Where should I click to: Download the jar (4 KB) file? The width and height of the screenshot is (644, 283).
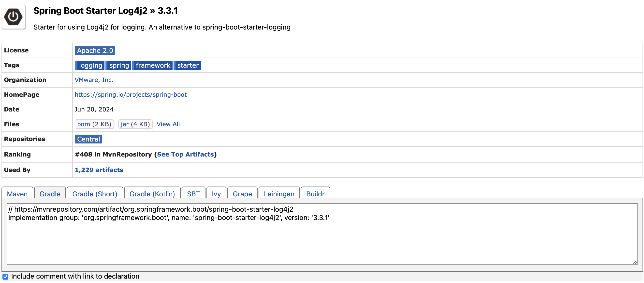135,124
